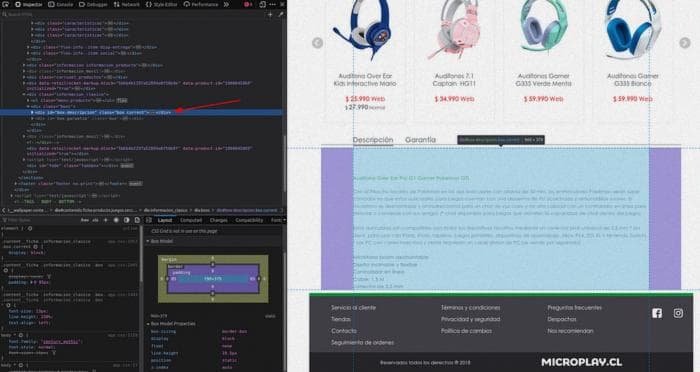Open the Facebook icon in footer
Screen dimensions: 700x372
click(x=657, y=313)
